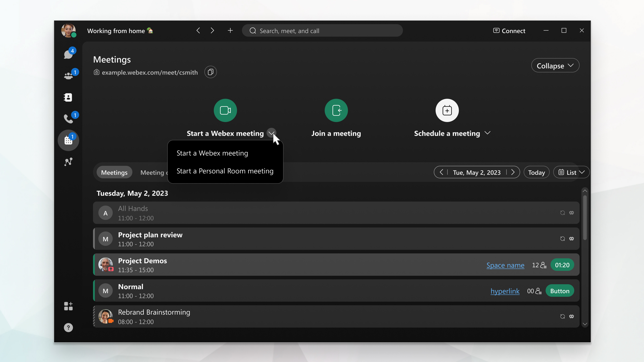Expand the Collapse dropdown

[x=555, y=65]
